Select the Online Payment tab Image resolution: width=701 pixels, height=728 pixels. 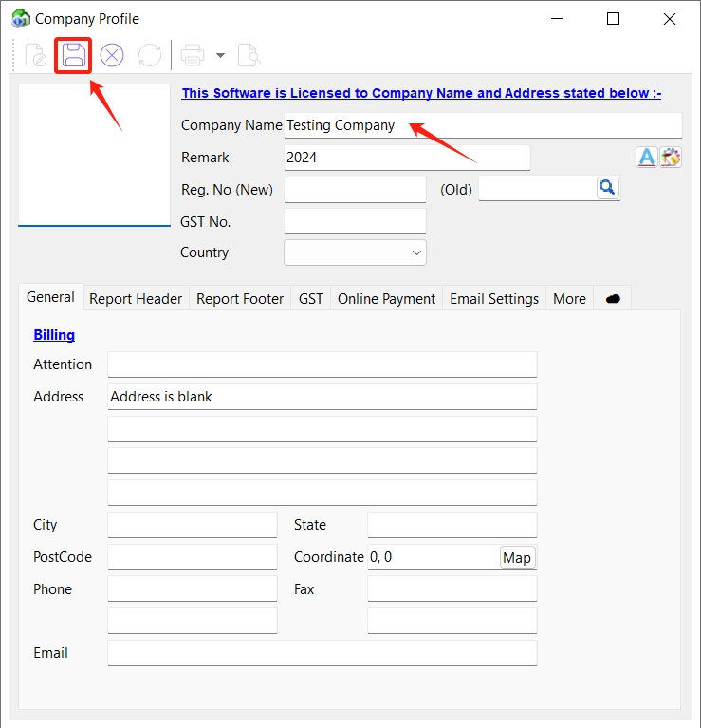click(x=386, y=299)
